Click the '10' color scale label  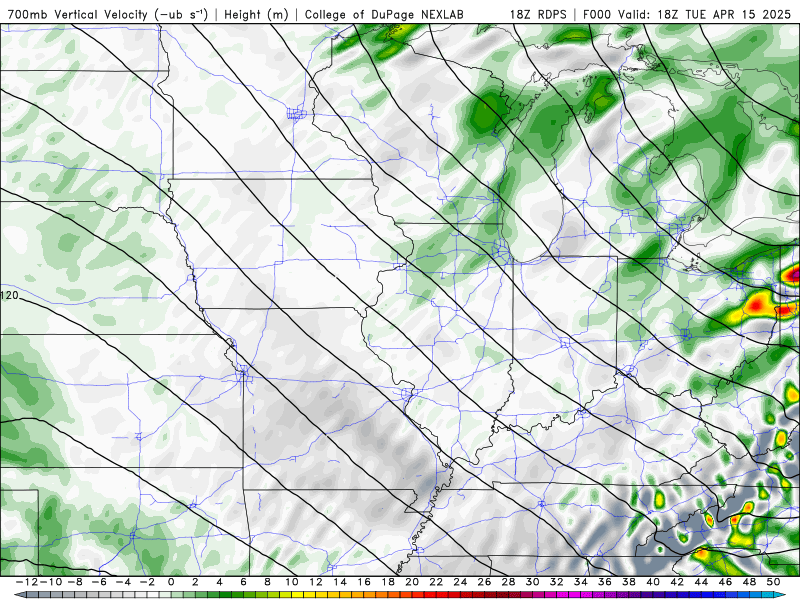(x=291, y=582)
